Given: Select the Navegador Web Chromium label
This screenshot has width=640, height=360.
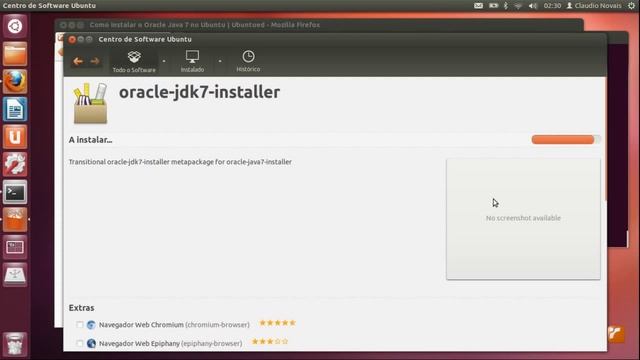Looking at the screenshot, I should click(174, 325).
